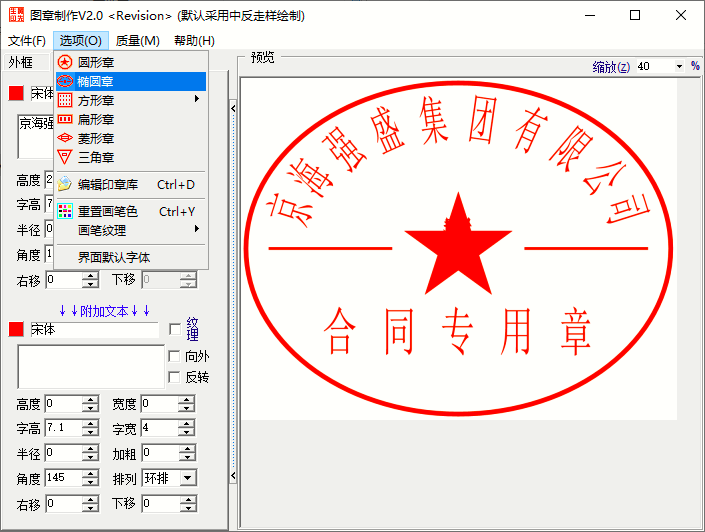Expand the pen texture (画笔纹理) submenu
Viewport: 705px width, 532px height.
131,230
